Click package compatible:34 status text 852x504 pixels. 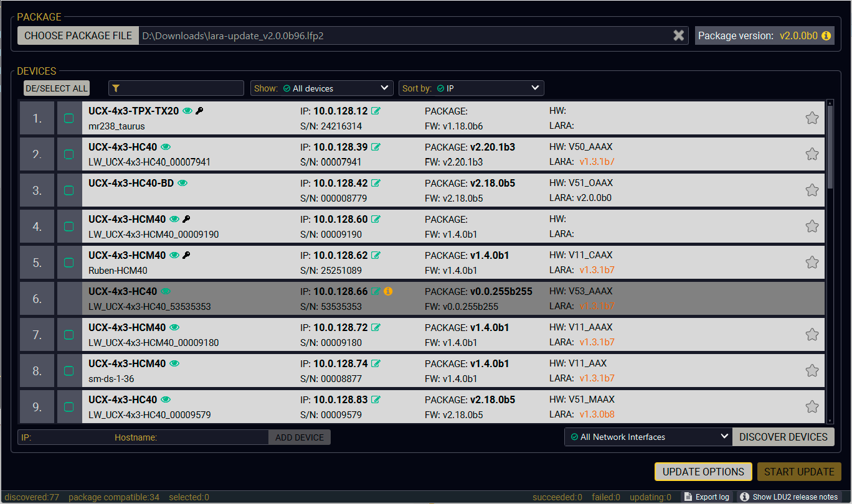click(x=114, y=497)
